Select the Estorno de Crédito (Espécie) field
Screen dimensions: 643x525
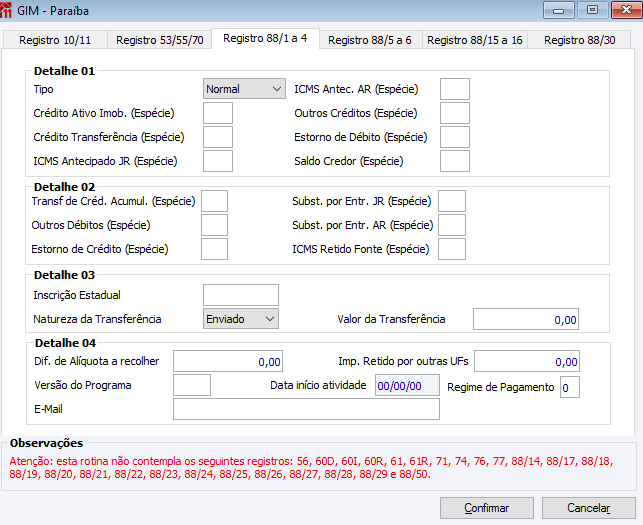click(x=214, y=249)
